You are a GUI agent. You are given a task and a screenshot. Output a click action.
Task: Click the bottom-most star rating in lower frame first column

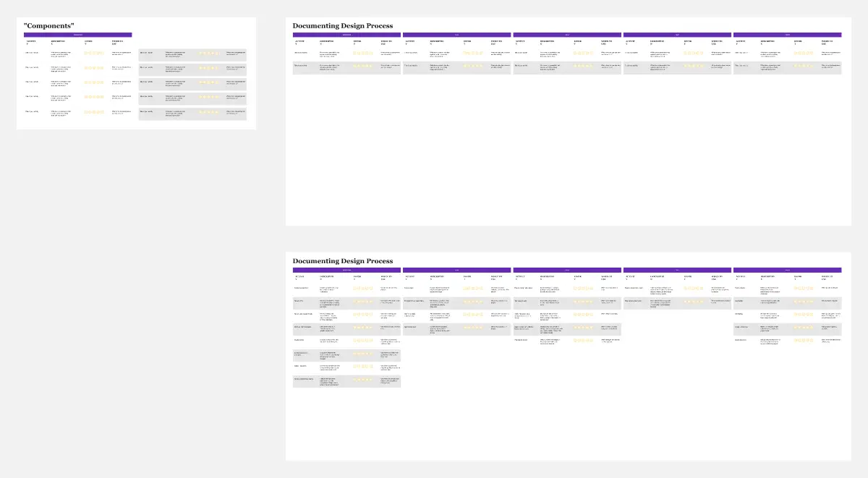click(x=362, y=380)
